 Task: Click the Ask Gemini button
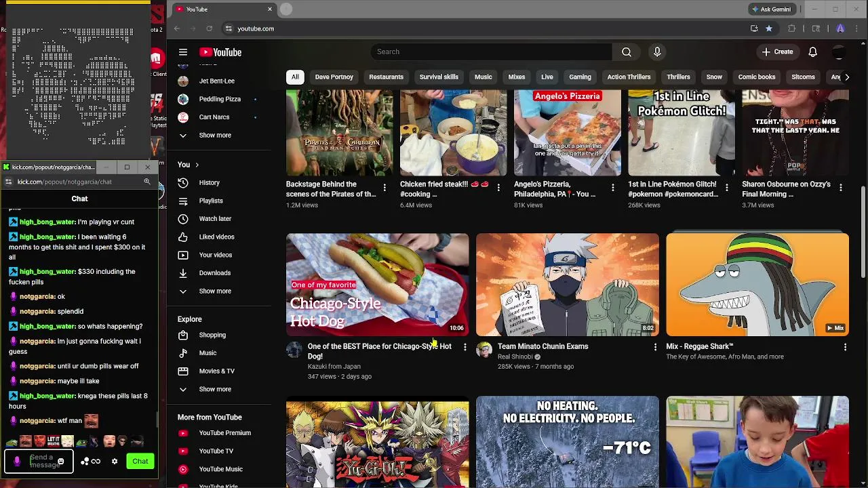click(772, 9)
